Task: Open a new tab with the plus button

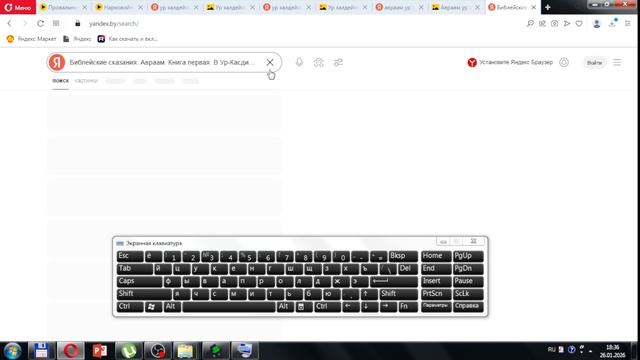Action: [x=548, y=7]
